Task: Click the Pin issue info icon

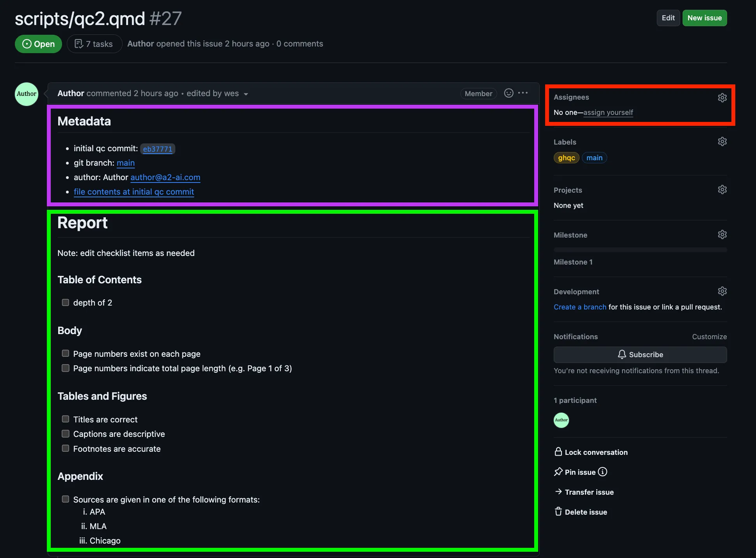Action: pos(603,472)
